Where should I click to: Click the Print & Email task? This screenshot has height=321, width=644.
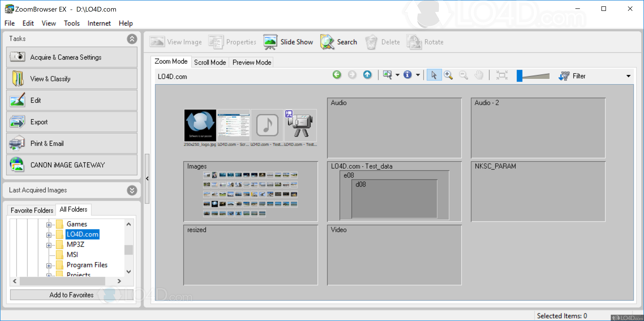coord(72,143)
